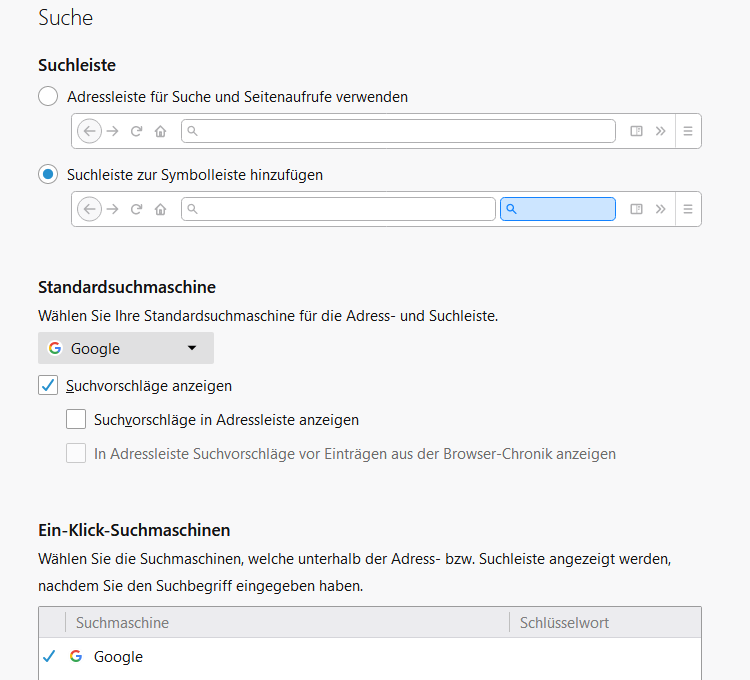Click the 'Suchmaschine' column header
This screenshot has width=750, height=680.
122,623
